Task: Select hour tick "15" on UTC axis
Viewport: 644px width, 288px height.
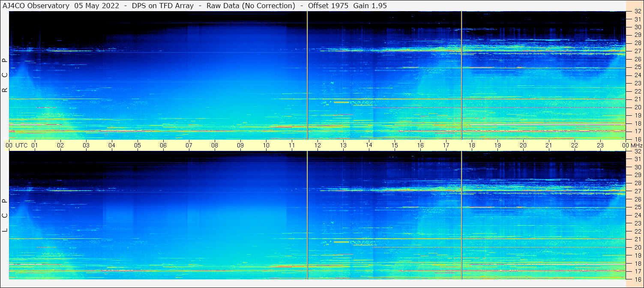Action: tap(395, 145)
